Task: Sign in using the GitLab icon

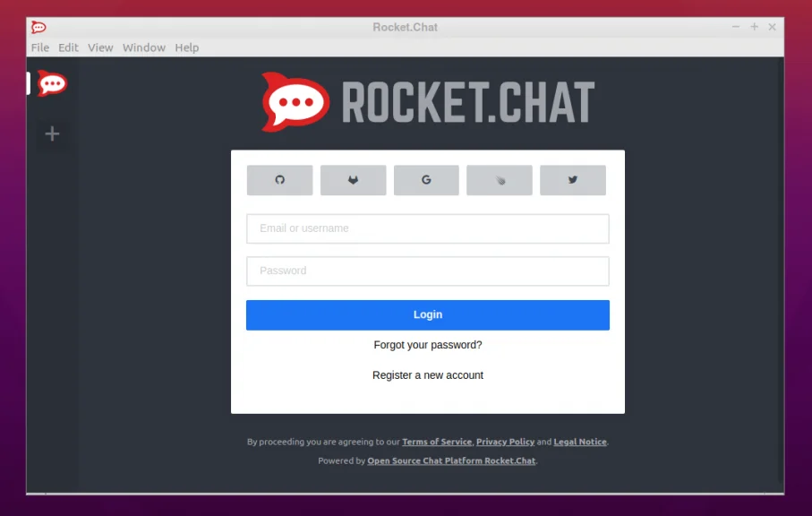Action: [353, 179]
